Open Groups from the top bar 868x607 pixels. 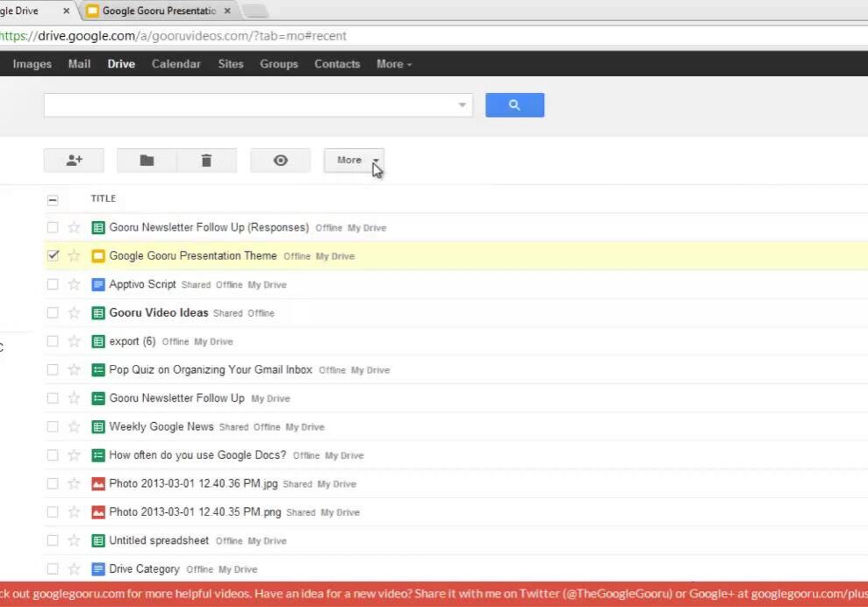pyautogui.click(x=279, y=64)
